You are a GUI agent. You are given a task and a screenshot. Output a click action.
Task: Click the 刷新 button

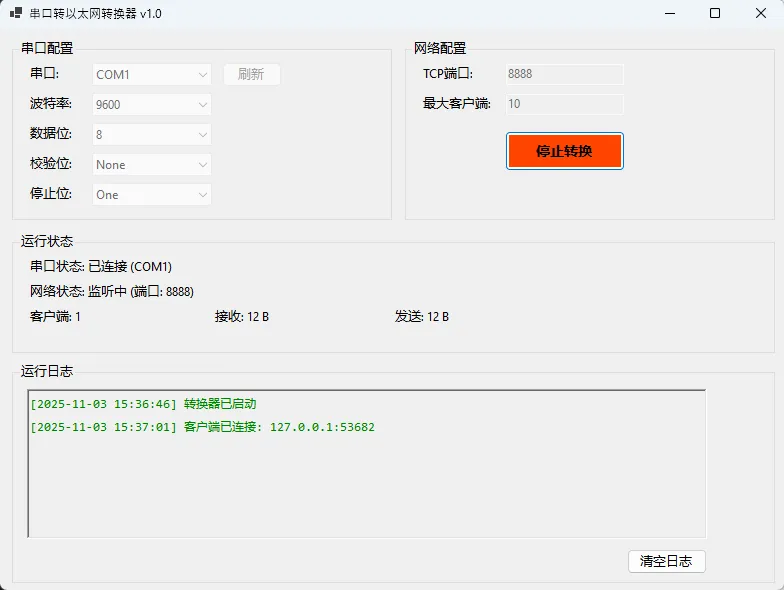point(251,75)
